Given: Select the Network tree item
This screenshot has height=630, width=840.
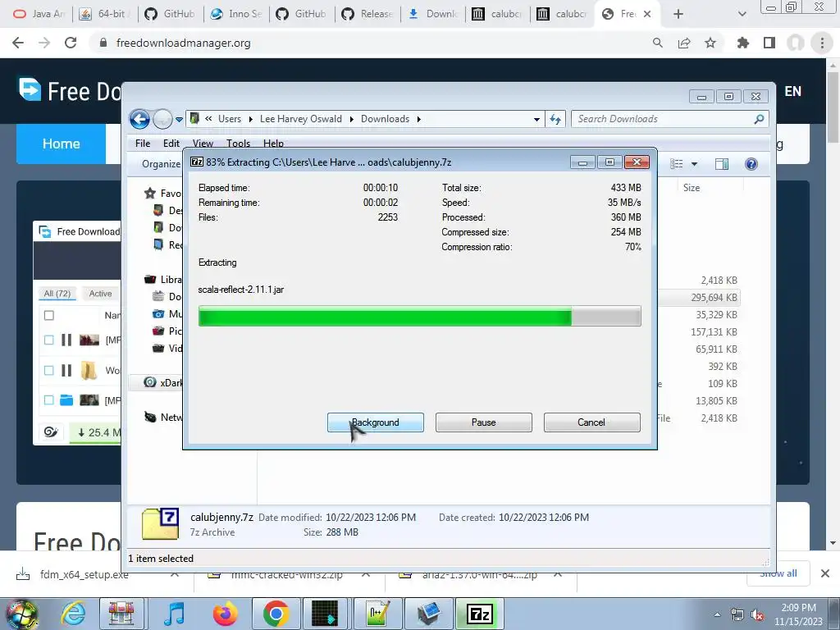Looking at the screenshot, I should (163, 417).
